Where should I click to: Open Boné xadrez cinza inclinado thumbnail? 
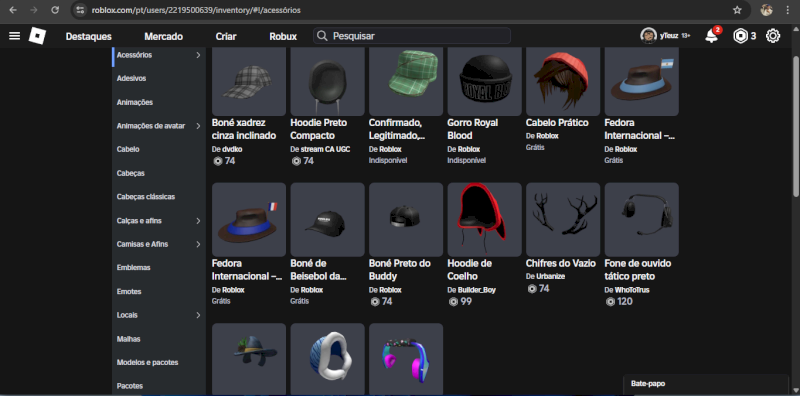point(249,82)
